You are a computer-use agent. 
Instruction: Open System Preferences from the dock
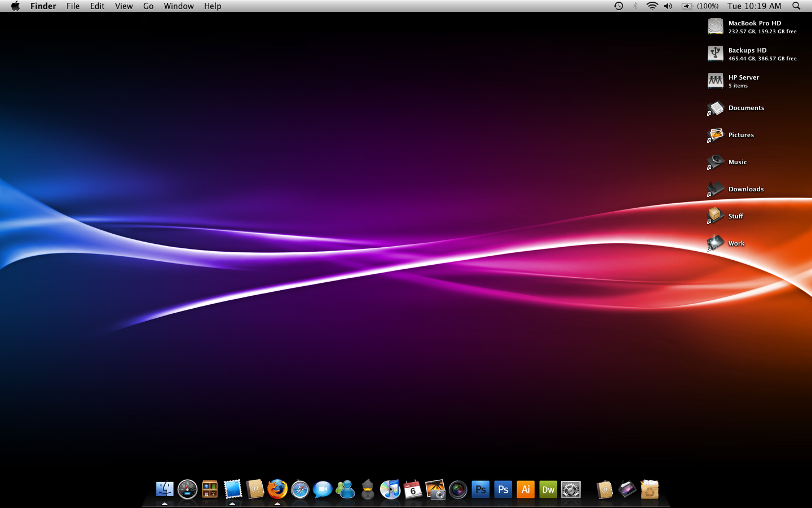tap(571, 489)
